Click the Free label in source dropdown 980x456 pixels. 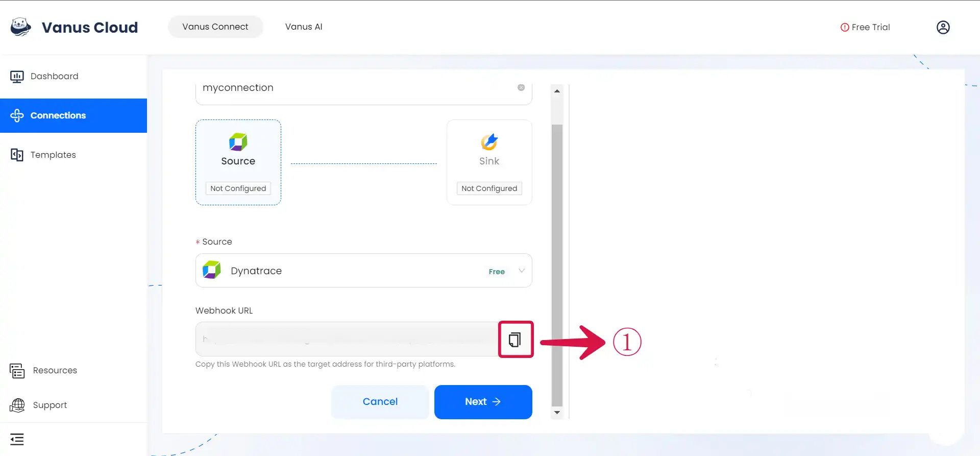coord(497,272)
